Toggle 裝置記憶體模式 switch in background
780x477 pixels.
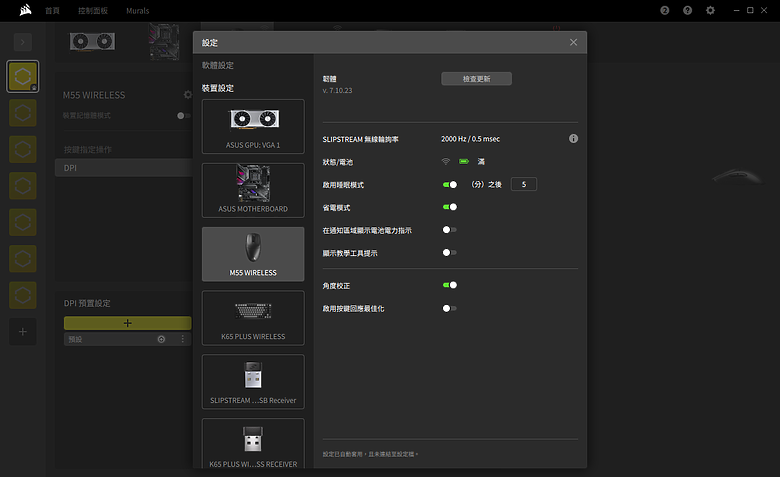click(x=184, y=115)
